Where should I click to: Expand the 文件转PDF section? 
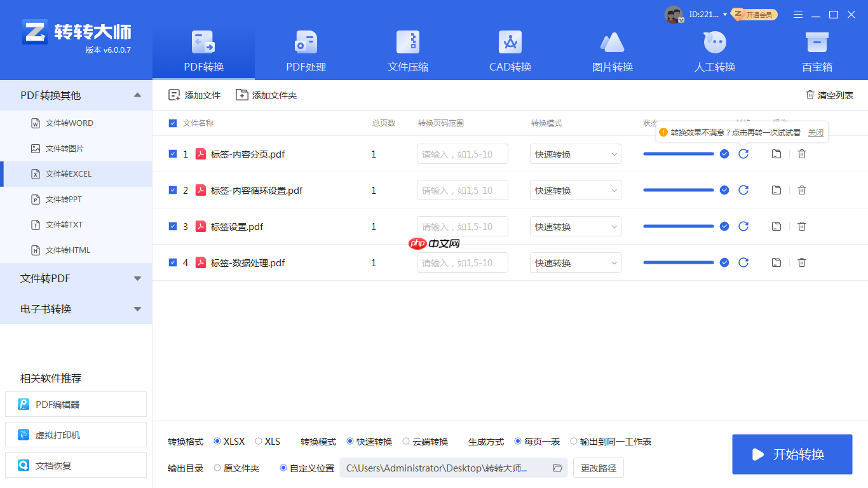tap(76, 278)
